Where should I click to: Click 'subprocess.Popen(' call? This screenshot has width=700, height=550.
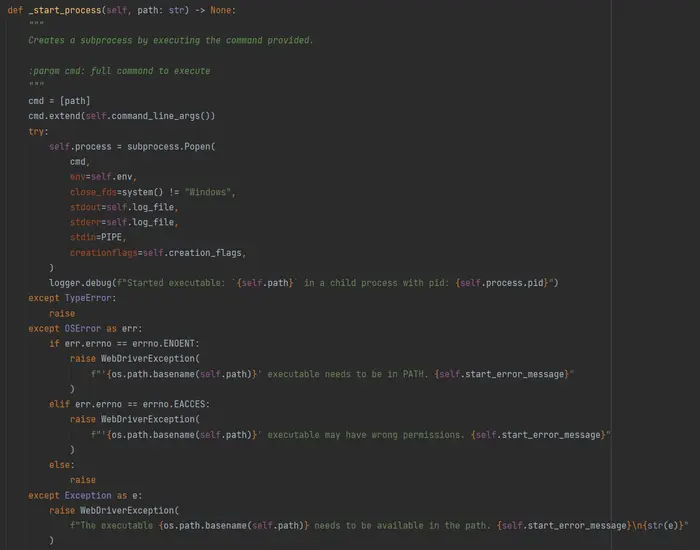pos(171,146)
